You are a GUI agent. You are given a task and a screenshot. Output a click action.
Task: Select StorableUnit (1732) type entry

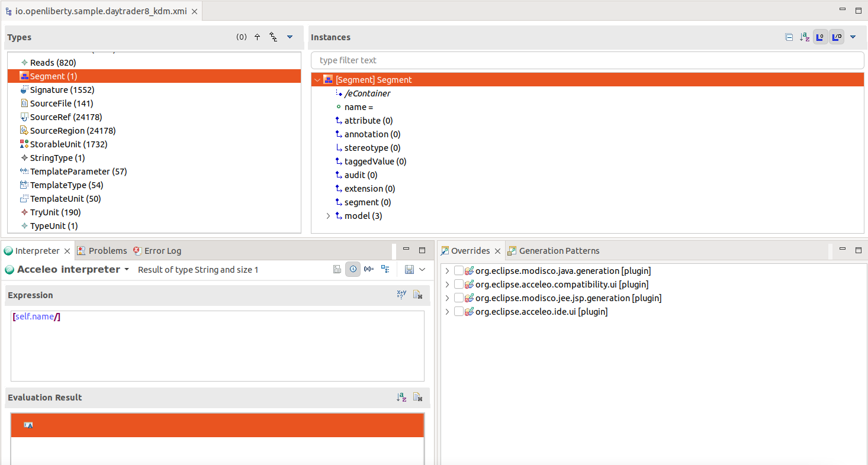tap(68, 144)
